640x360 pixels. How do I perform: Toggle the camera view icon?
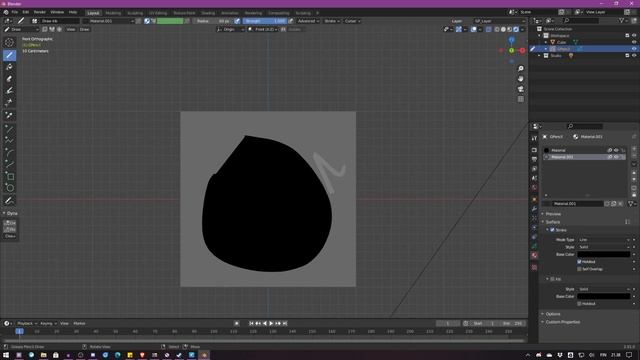pos(520,89)
